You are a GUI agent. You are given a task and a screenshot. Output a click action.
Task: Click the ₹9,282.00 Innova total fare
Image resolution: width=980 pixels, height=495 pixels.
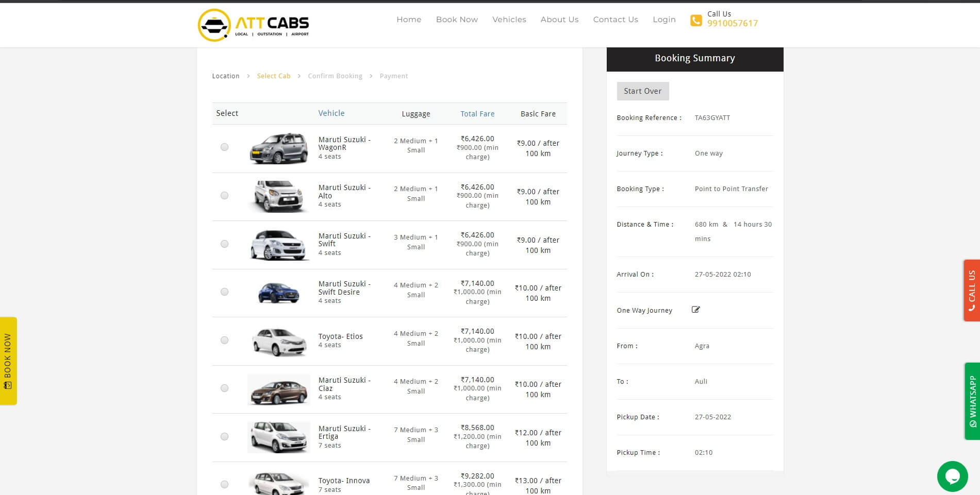pos(477,476)
